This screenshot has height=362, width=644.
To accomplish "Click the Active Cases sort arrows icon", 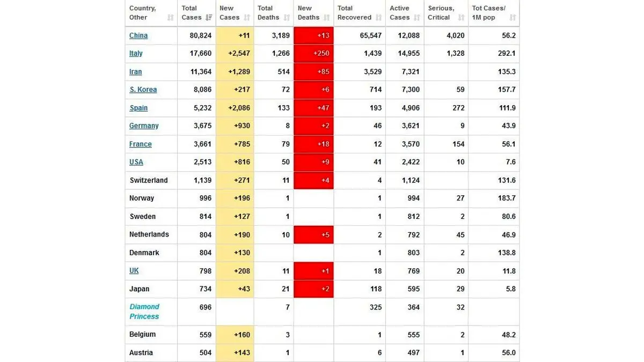I will coord(417,18).
